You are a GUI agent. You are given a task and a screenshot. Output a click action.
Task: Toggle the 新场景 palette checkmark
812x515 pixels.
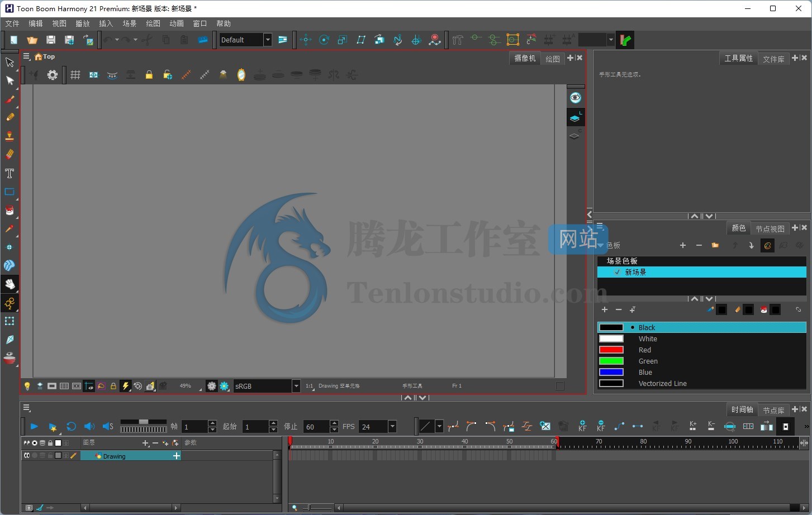click(x=617, y=272)
